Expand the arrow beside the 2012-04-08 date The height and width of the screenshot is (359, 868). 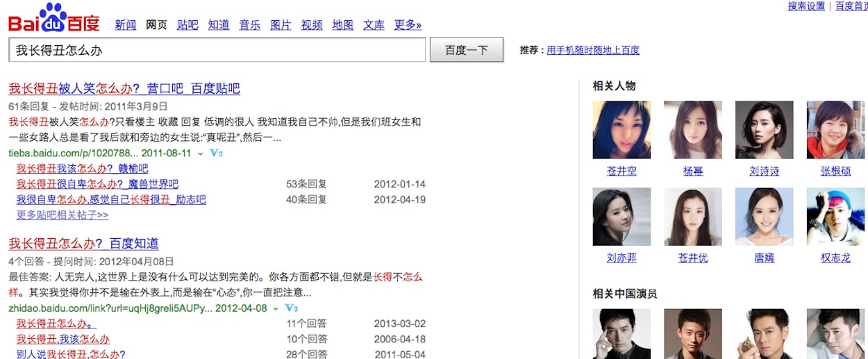(x=276, y=308)
